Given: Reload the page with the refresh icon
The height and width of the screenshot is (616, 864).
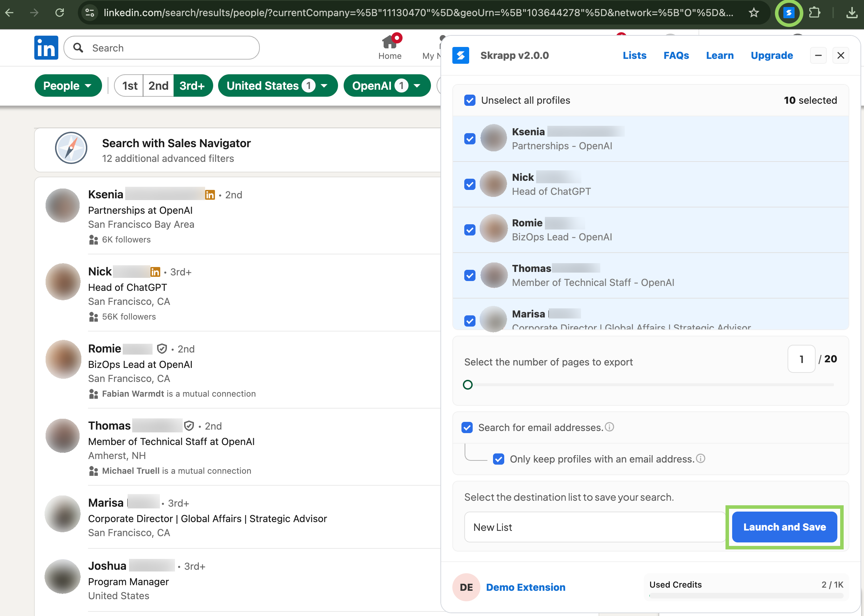Looking at the screenshot, I should coord(60,13).
